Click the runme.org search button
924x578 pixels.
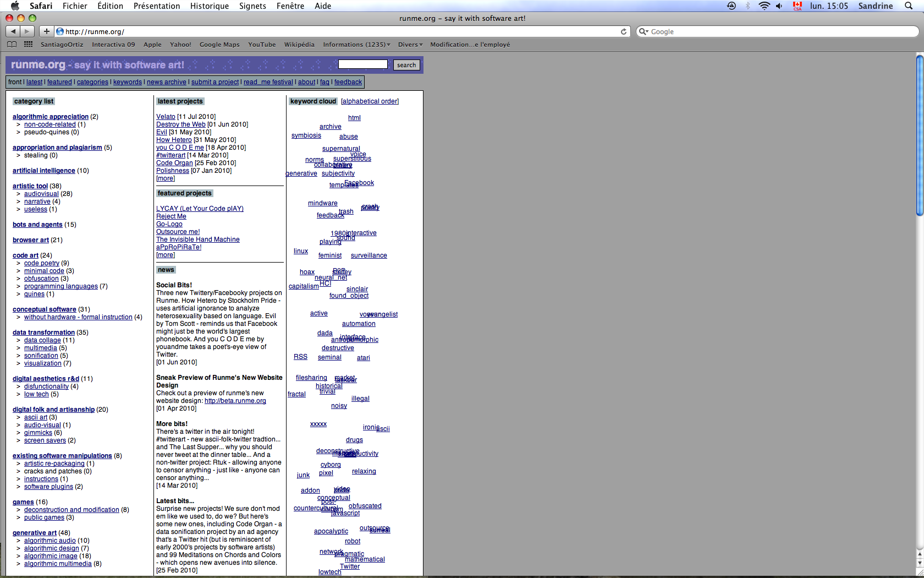coord(406,65)
